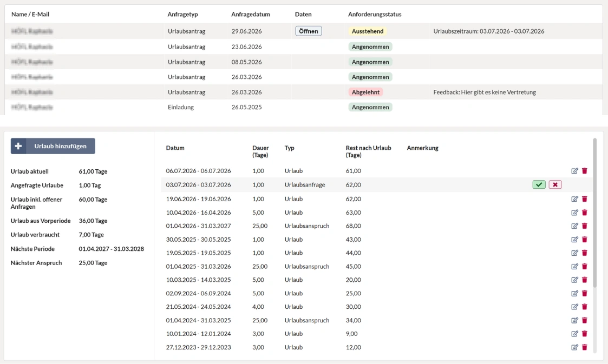This screenshot has width=608, height=364.
Task: Click the Dauer (Tage) column header
Action: click(x=260, y=151)
